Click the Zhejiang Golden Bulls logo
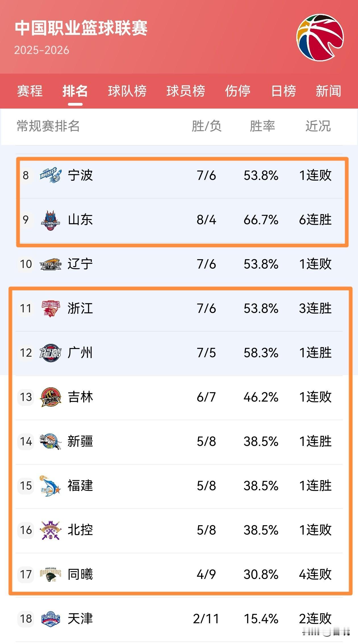 (x=51, y=309)
